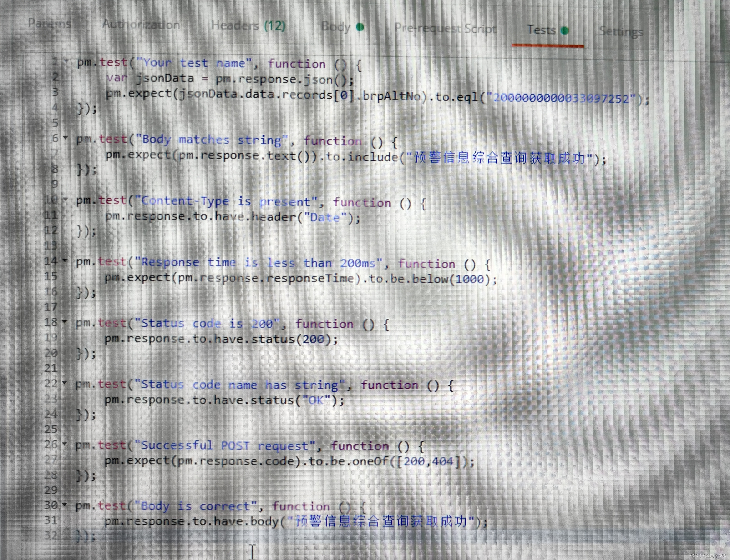Open the Headers (12) tab

[248, 26]
